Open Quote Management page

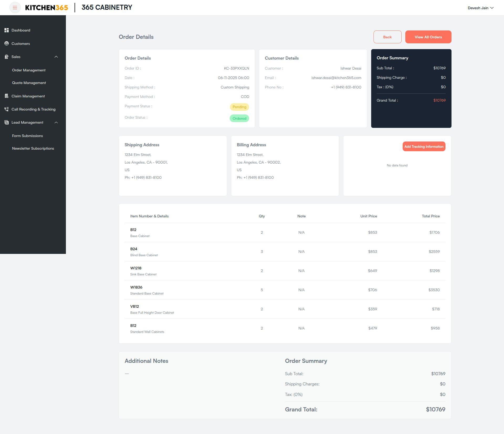(x=29, y=83)
